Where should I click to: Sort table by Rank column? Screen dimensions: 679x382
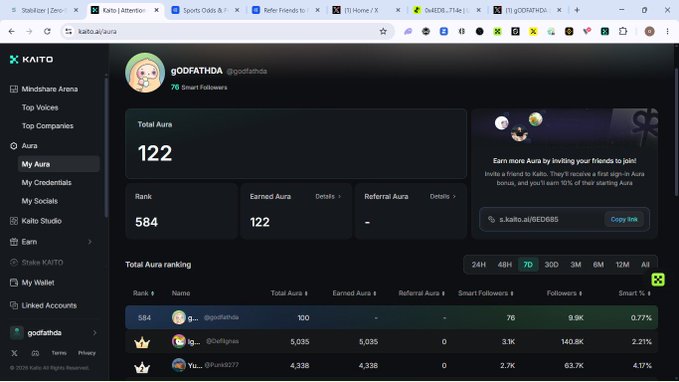143,293
